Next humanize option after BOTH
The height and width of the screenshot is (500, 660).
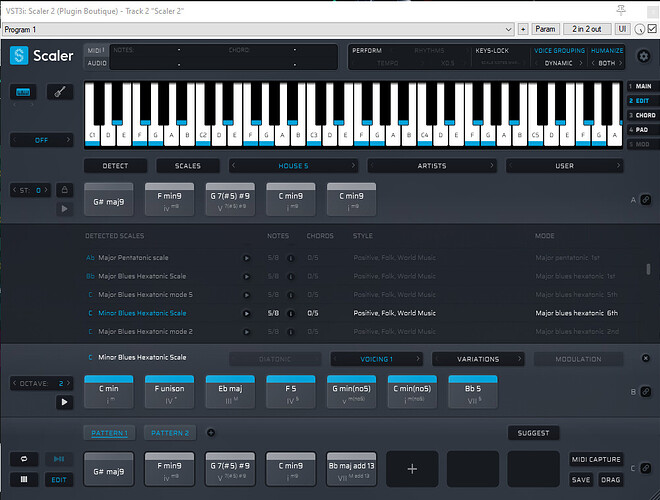pyautogui.click(x=620, y=63)
